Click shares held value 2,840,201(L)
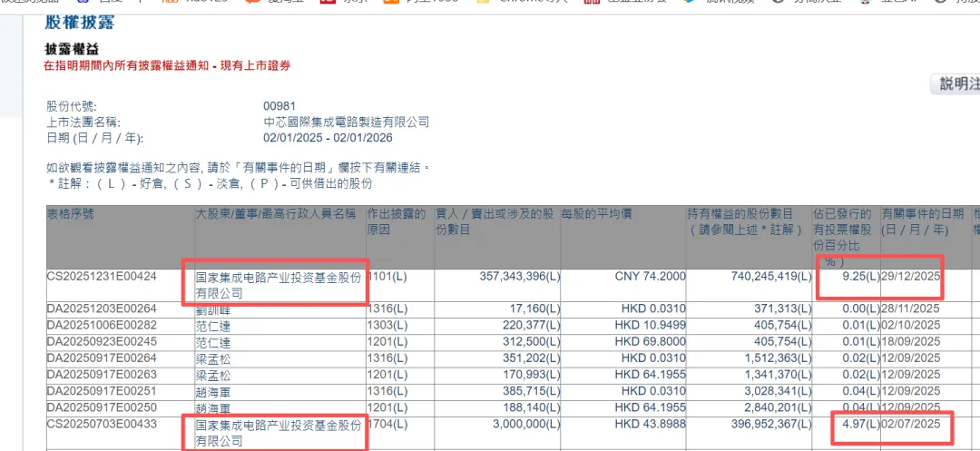This screenshot has height=451, width=980. pyautogui.click(x=779, y=408)
